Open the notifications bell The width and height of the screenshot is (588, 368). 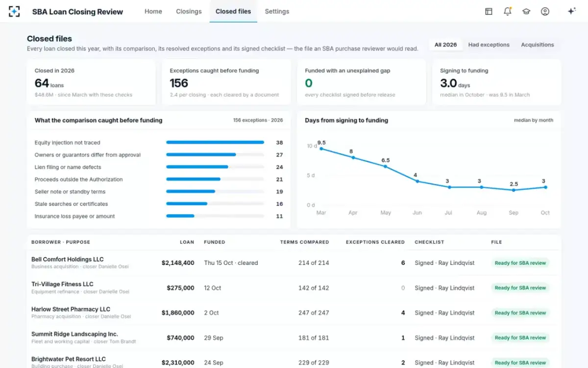(507, 11)
